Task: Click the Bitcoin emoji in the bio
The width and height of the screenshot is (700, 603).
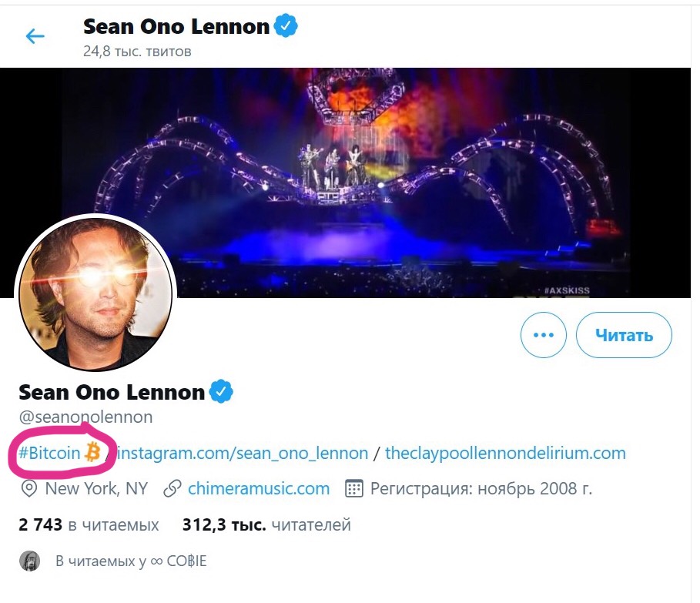Action: point(93,452)
